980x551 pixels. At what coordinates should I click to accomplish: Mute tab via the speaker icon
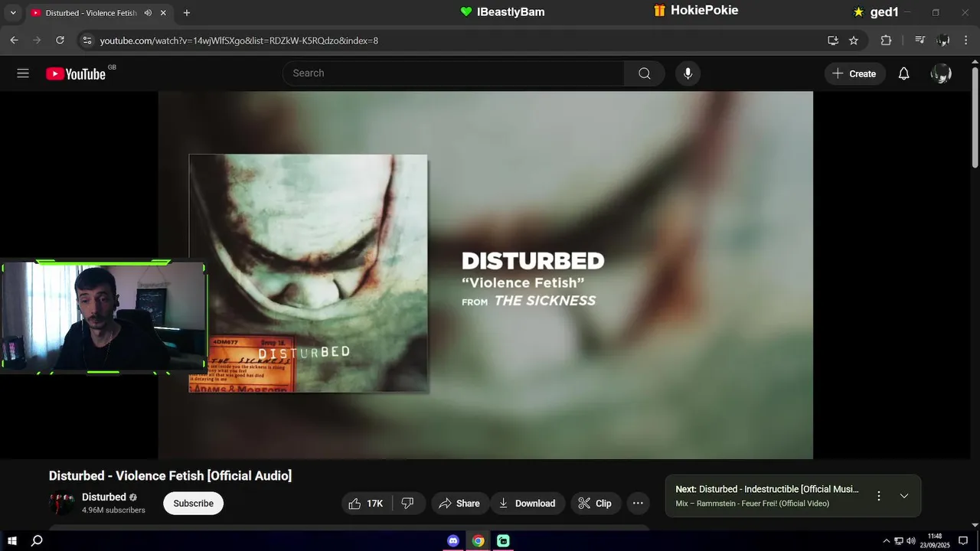[148, 13]
